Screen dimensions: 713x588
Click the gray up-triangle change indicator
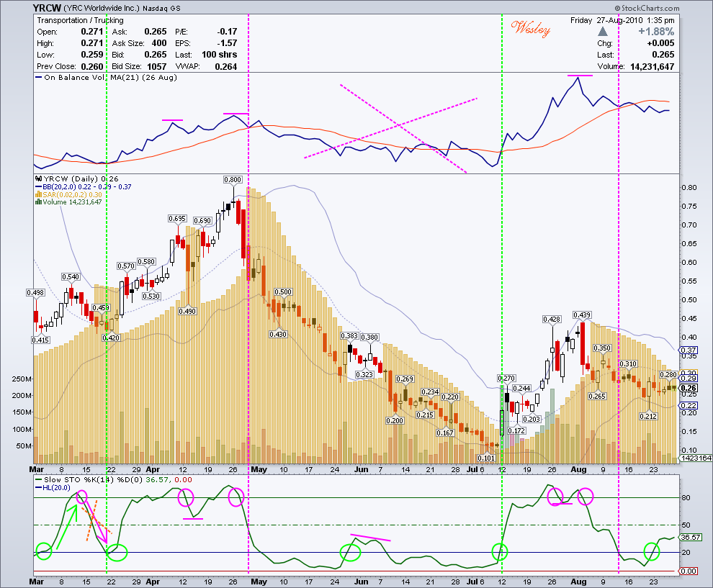coord(603,32)
